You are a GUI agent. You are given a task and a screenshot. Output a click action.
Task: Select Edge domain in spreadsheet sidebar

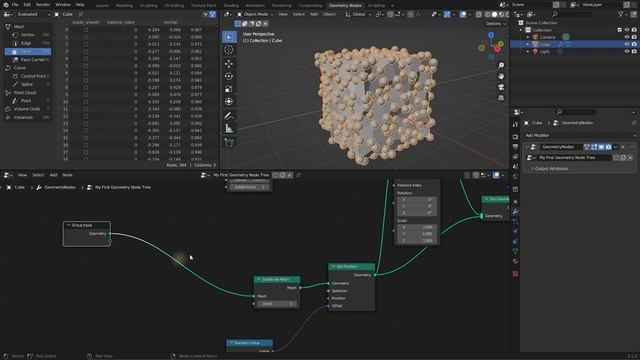28,43
